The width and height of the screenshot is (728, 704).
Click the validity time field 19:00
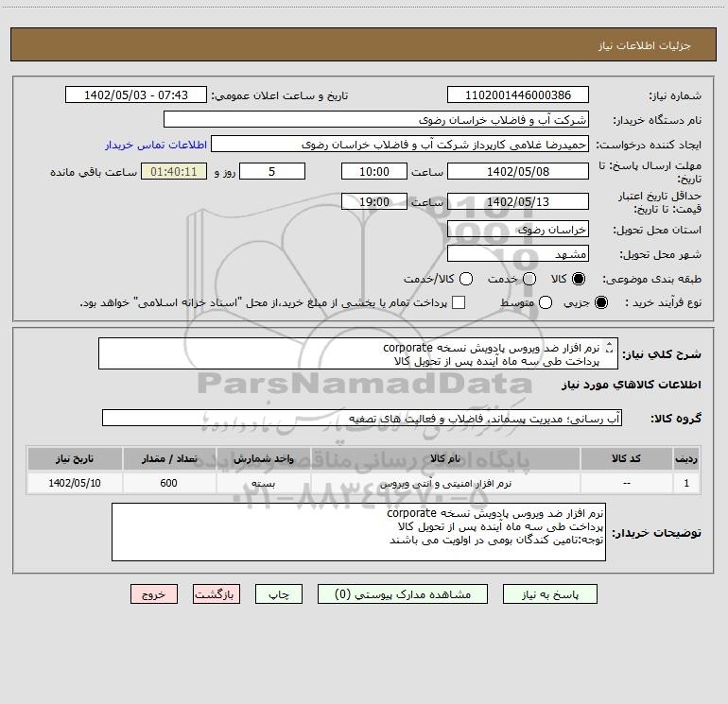coord(374,201)
